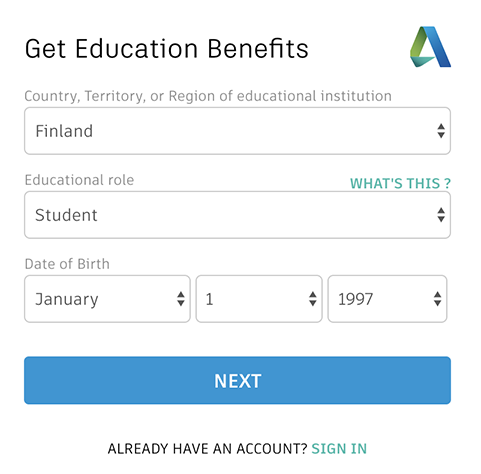
Task: Click the NEXT button
Action: tap(237, 380)
